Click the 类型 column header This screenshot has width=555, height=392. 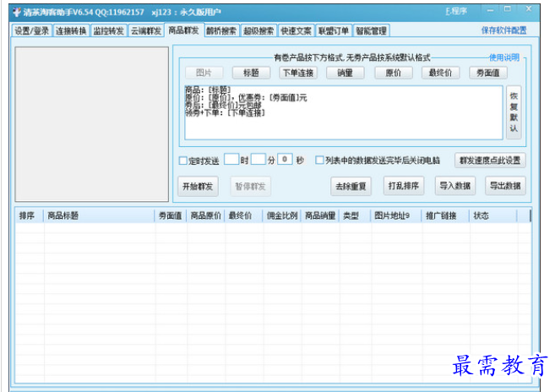(355, 215)
